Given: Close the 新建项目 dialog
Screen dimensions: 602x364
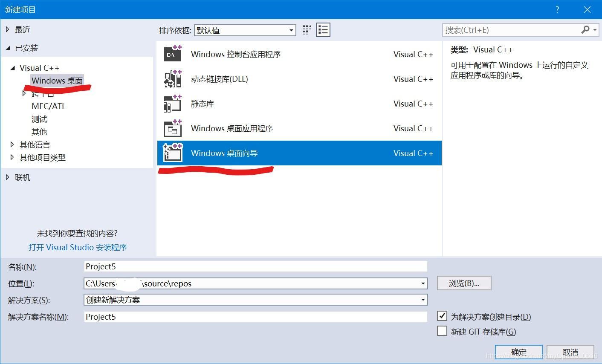Looking at the screenshot, I should coord(588,9).
